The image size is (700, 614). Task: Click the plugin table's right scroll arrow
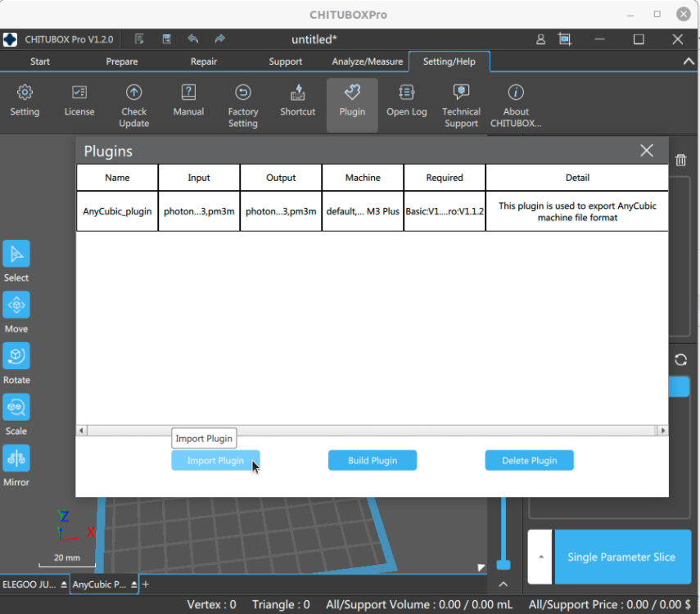pos(662,431)
